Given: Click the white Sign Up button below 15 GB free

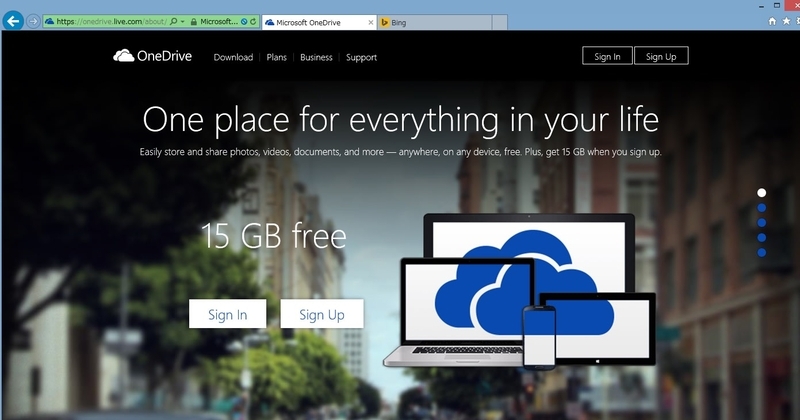Looking at the screenshot, I should 322,314.
